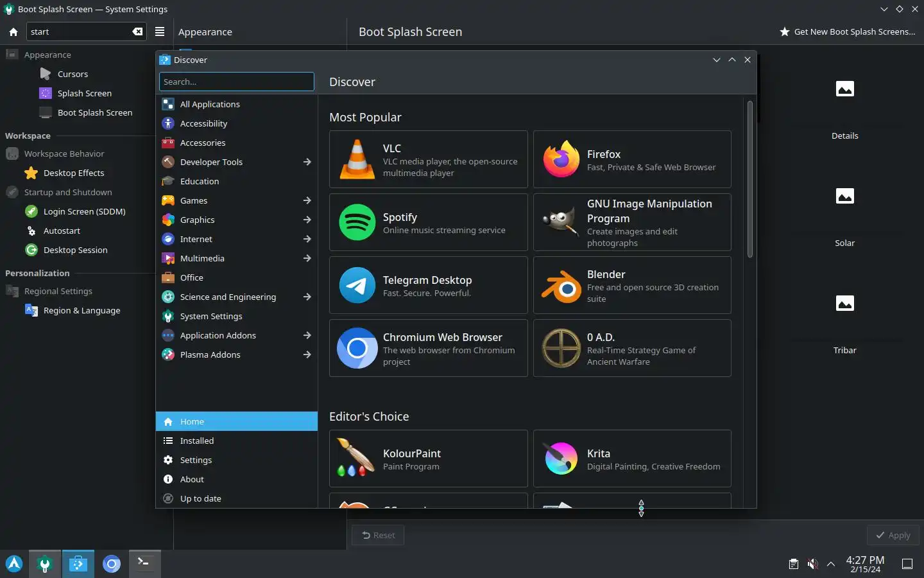Screen dimensions: 924x578
Task: Show hidden system tray icons arrow
Action: coord(831,564)
